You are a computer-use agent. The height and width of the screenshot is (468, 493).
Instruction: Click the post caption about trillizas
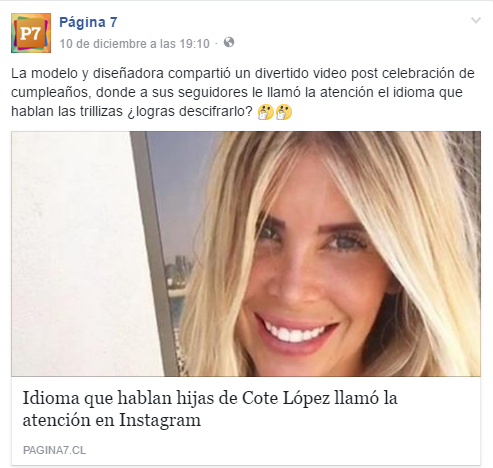click(243, 92)
